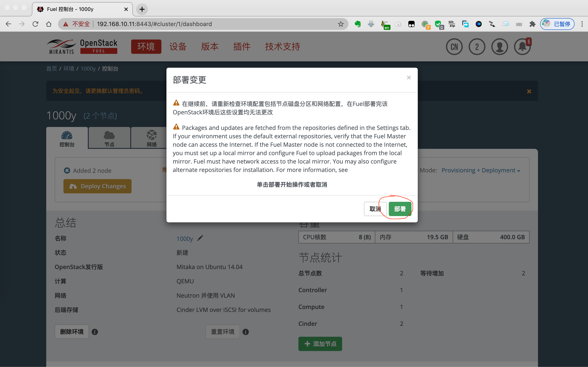This screenshot has height=367, width=588.
Task: Click the 删除环境 delete environment button
Action: 72,331
